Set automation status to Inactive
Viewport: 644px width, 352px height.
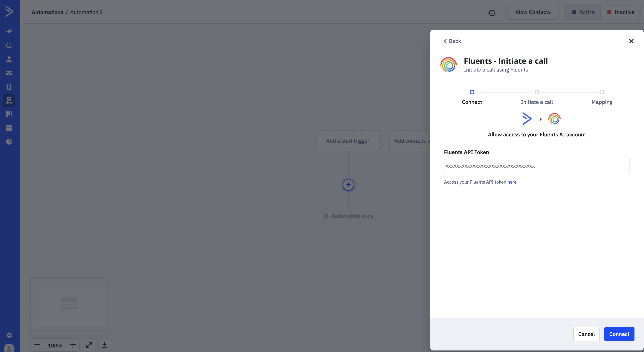coord(620,12)
